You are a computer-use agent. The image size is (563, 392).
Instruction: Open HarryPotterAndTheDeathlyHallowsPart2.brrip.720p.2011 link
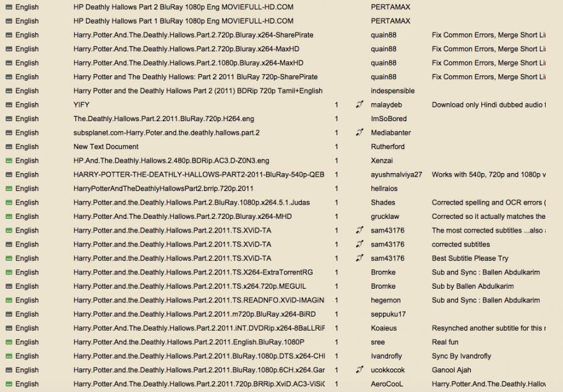163,189
